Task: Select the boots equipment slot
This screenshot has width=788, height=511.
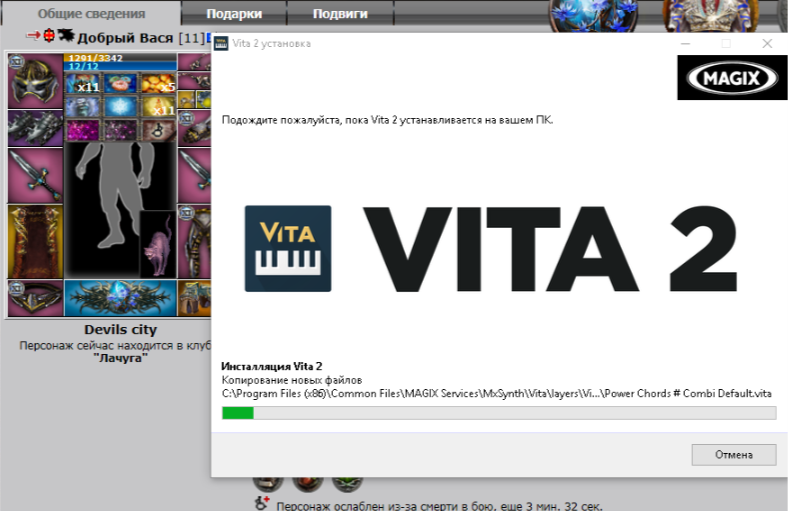Action: tap(195, 298)
